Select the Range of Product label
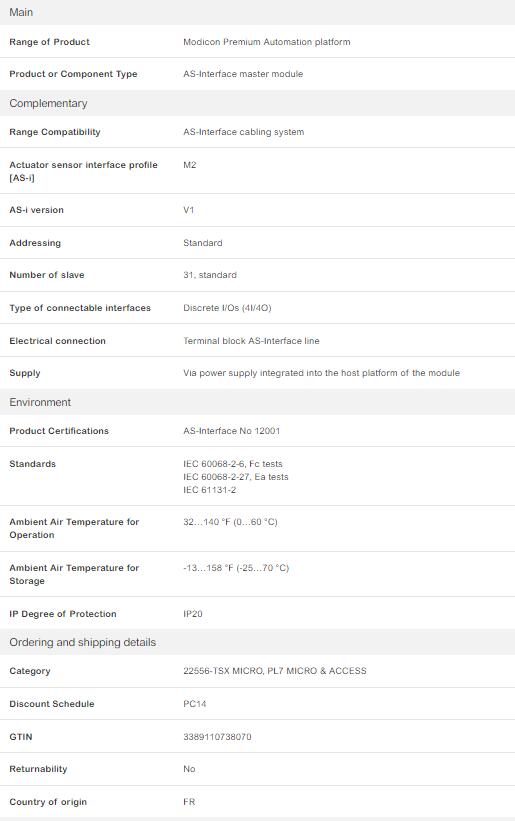This screenshot has width=515, height=821. 49,42
